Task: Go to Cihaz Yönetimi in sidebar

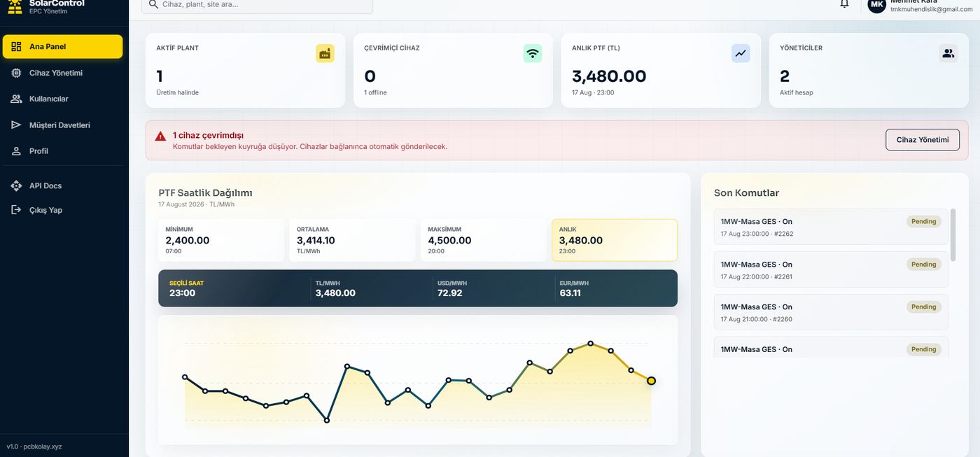Action: tap(62, 73)
